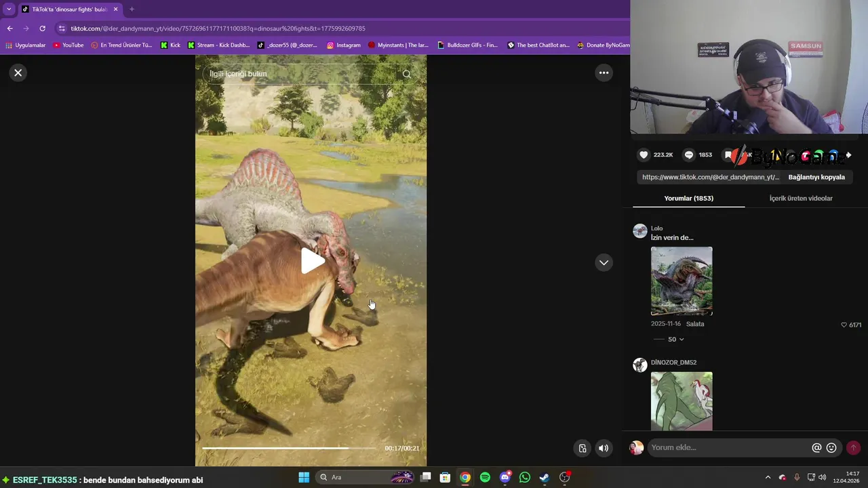
Task: Open DİNOZOR_DMS2's comment image
Action: pyautogui.click(x=682, y=401)
